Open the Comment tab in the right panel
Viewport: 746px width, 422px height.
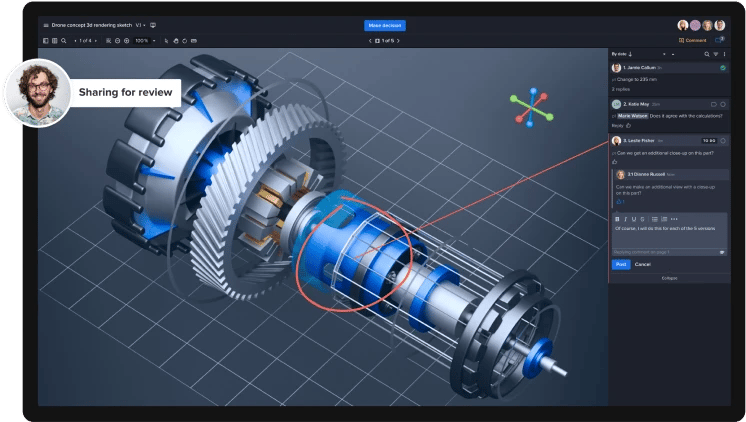(692, 41)
